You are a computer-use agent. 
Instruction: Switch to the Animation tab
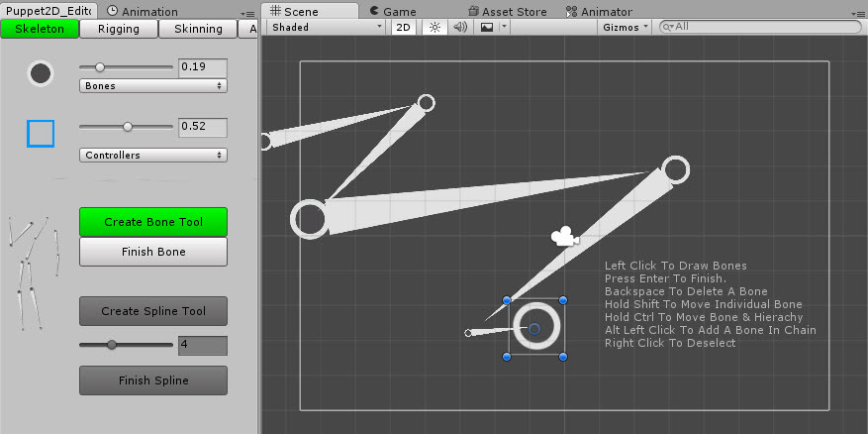click(x=143, y=12)
